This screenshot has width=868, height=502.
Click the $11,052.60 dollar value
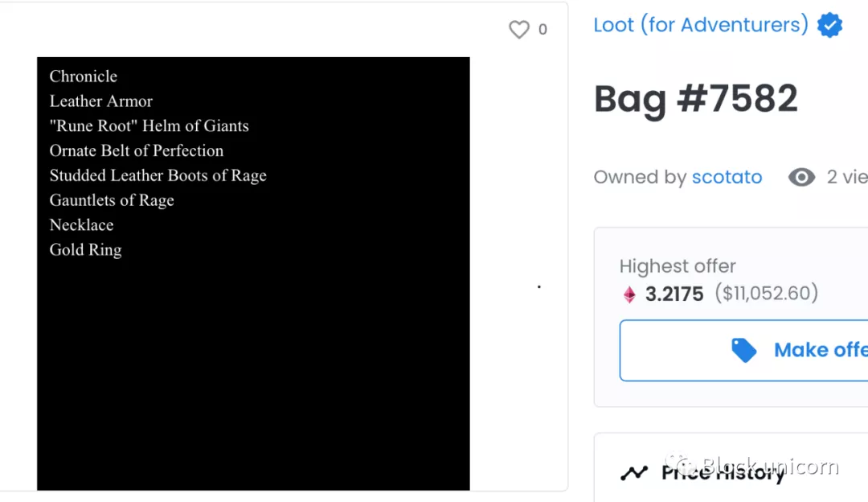click(x=766, y=293)
